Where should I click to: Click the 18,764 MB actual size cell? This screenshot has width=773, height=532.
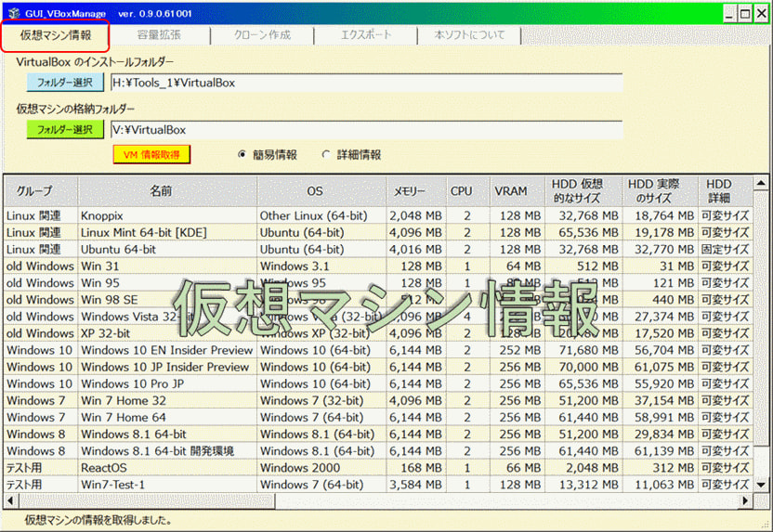[661, 215]
